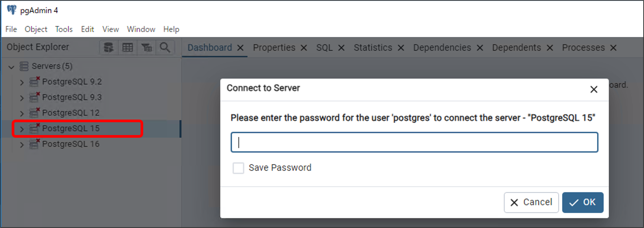Expand the PostgreSQL 12 server node
This screenshot has height=228, width=644.
(22, 114)
